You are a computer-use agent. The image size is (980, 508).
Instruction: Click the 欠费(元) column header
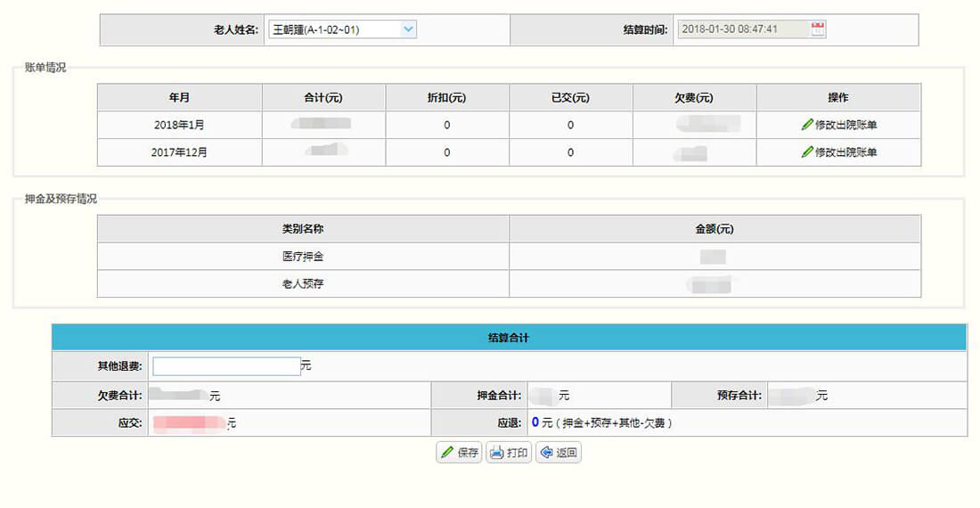click(x=694, y=98)
